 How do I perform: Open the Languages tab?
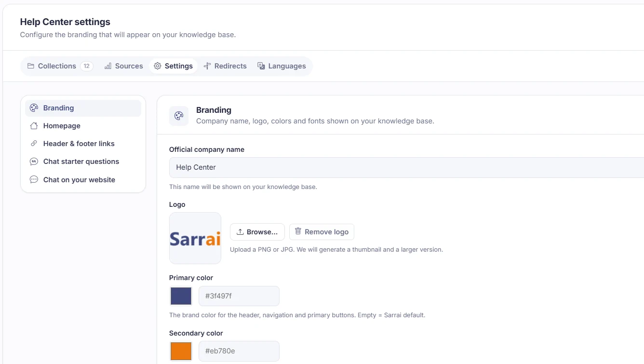282,66
